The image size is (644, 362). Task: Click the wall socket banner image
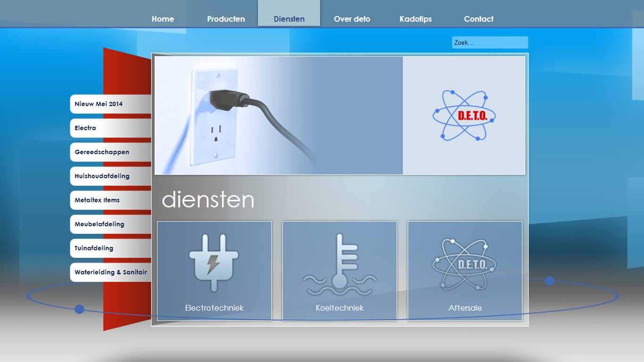279,115
